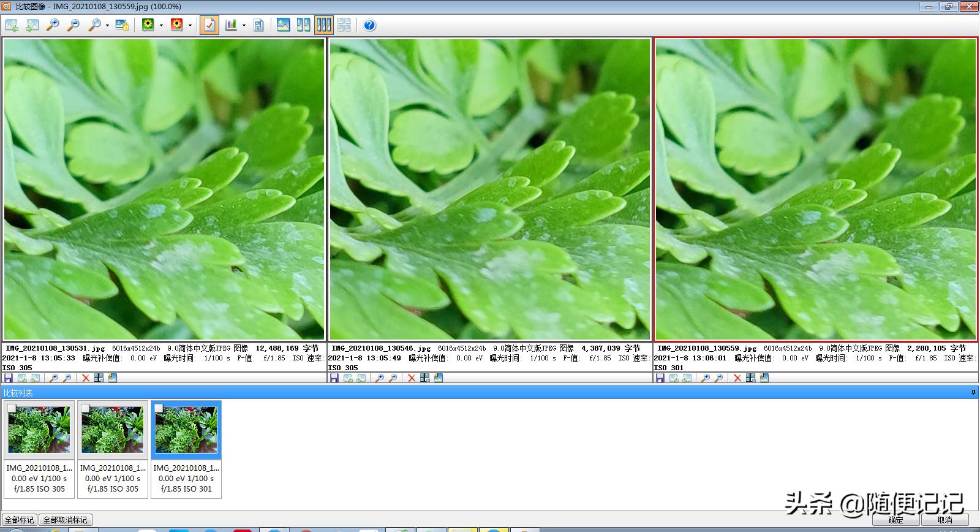Expand the histogram options dropdown arrow
The height and width of the screenshot is (532, 980).
pyautogui.click(x=244, y=26)
